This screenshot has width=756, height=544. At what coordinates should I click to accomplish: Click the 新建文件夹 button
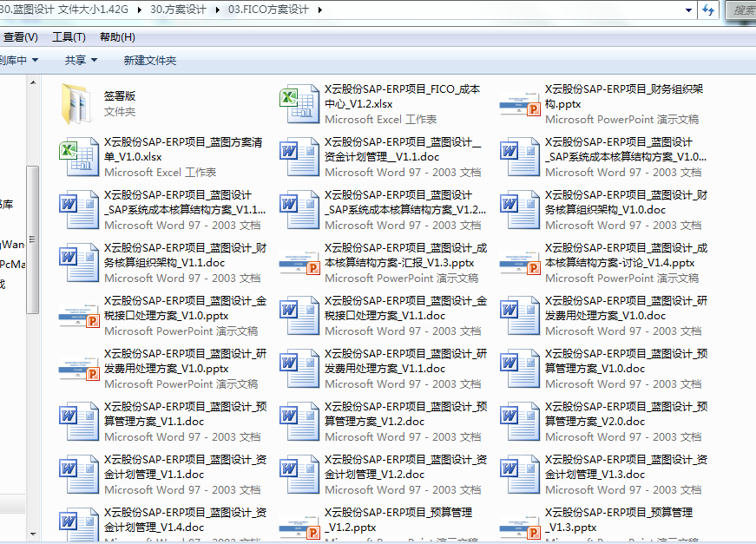tap(149, 60)
